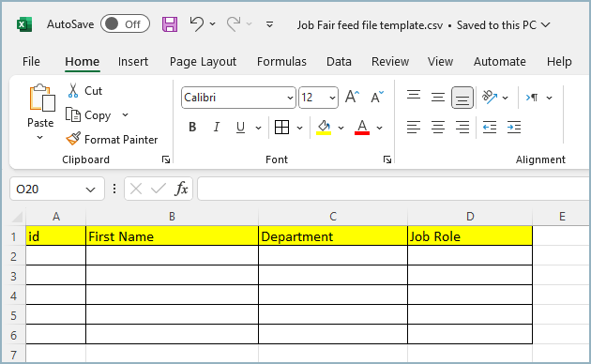Cut the selection

point(85,91)
